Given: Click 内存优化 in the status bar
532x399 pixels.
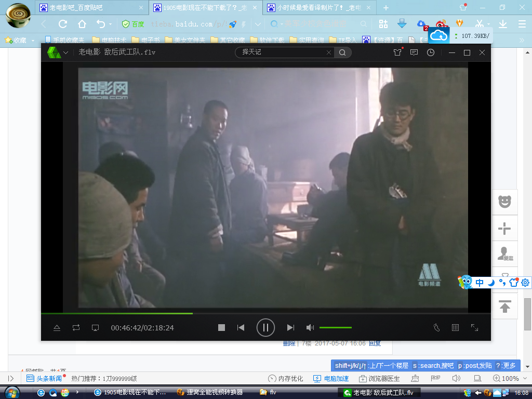Looking at the screenshot, I should [x=286, y=378].
